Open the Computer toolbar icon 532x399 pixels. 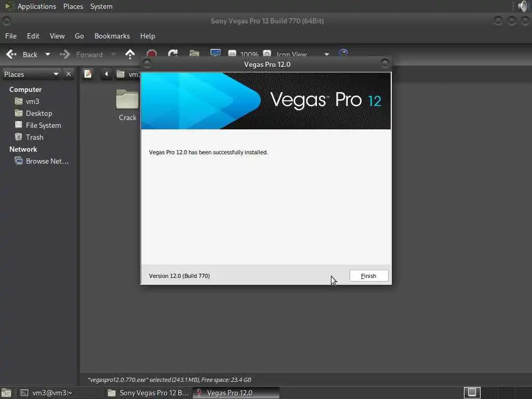pyautogui.click(x=216, y=54)
